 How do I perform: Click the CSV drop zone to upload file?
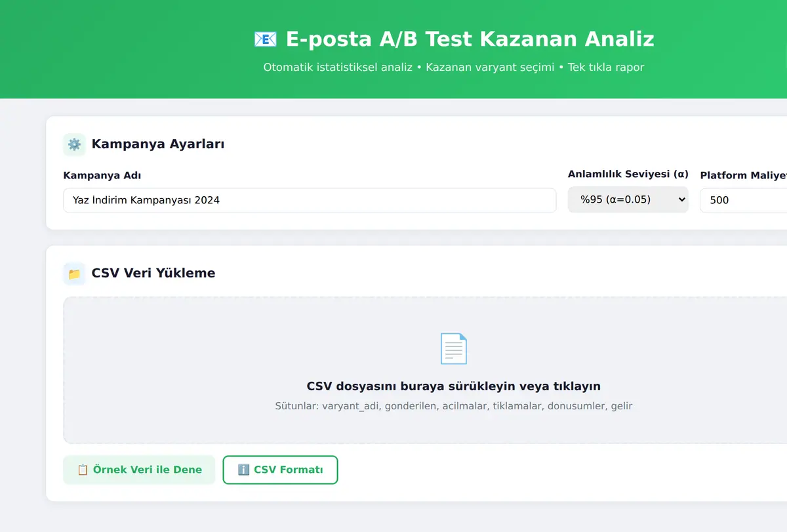(425, 371)
